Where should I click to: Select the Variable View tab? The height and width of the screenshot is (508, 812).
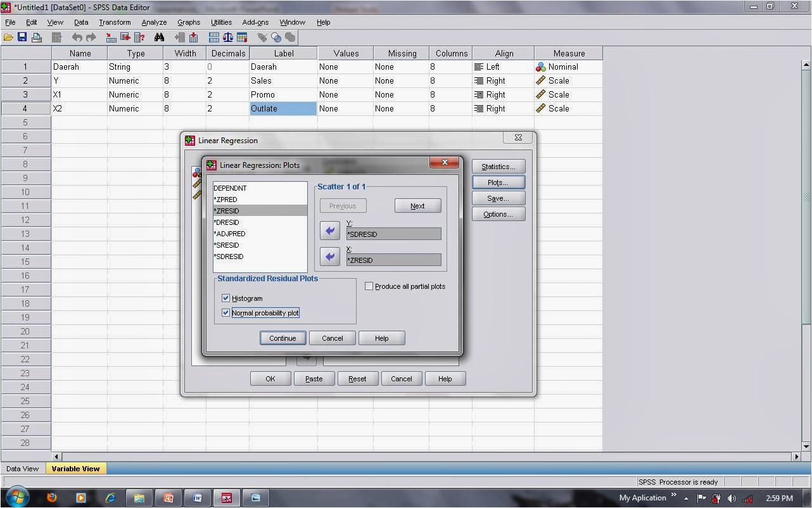(75, 469)
